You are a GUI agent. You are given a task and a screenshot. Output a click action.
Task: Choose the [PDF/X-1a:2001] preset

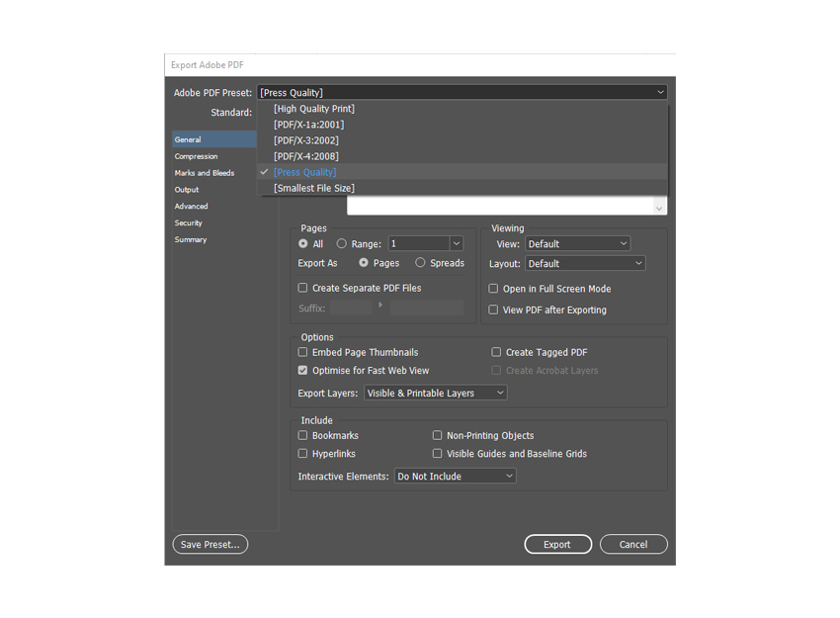coord(462,125)
